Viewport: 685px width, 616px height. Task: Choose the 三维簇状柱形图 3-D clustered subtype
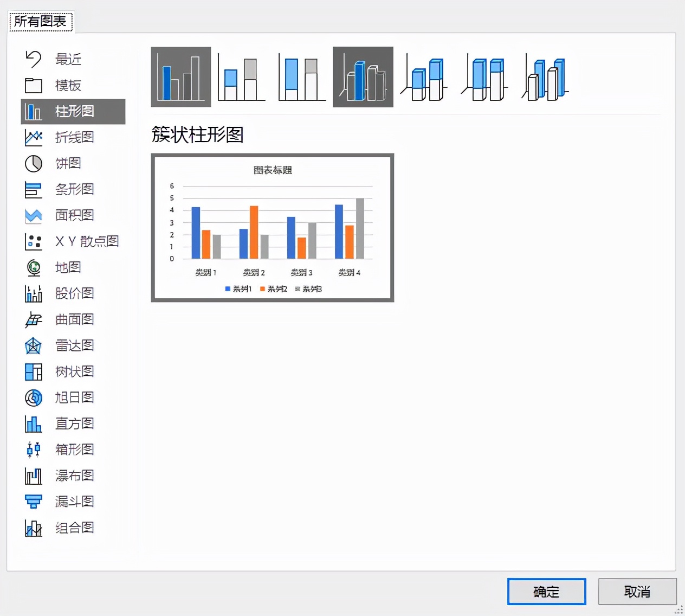click(362, 77)
